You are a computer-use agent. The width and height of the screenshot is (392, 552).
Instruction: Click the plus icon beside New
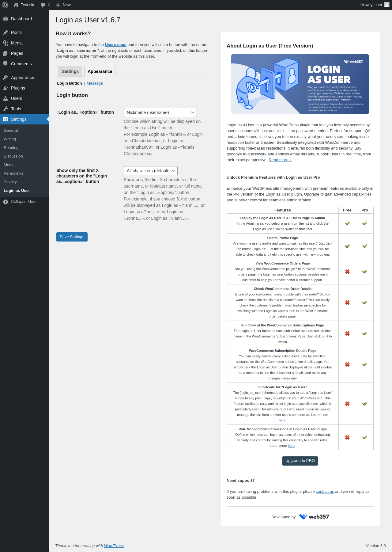click(58, 5)
